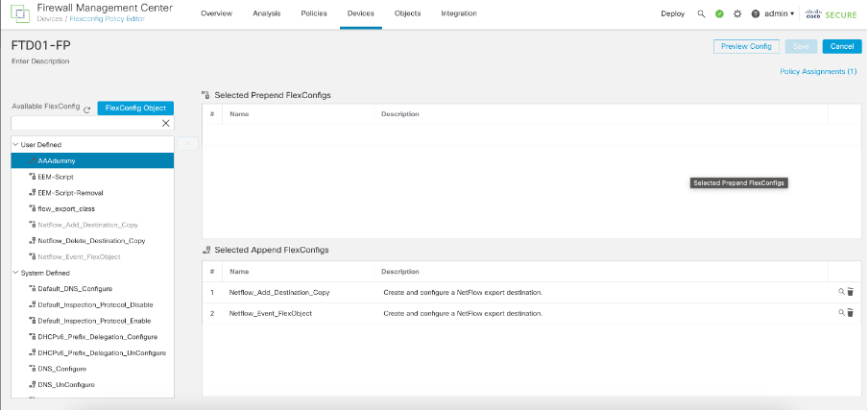Screen dimensions: 868x411
Task: Open the search magnifier in top bar
Action: (701, 13)
